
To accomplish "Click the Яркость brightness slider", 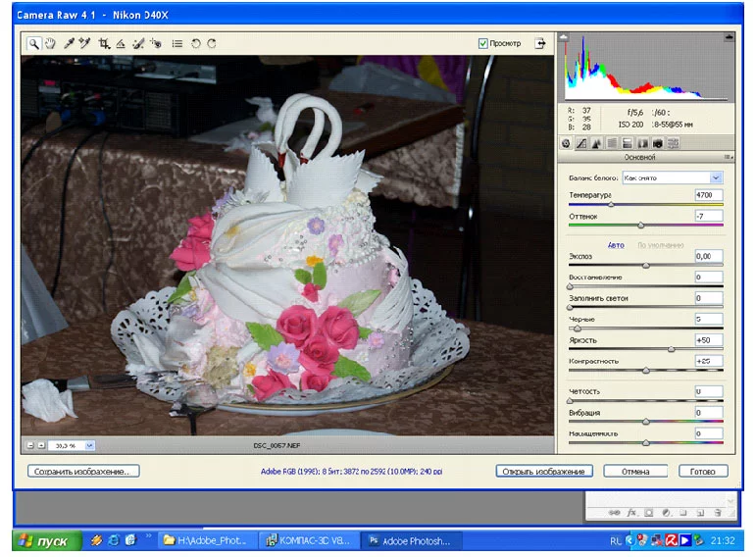I will (x=645, y=349).
